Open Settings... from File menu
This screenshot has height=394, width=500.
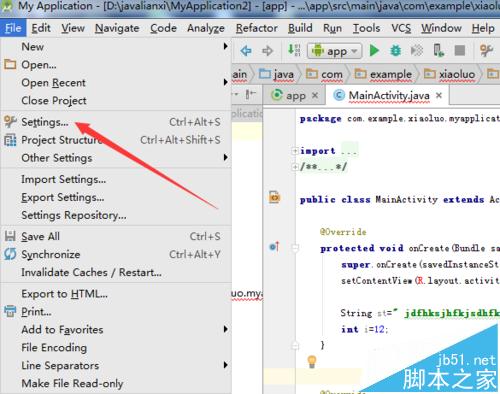(x=116, y=122)
